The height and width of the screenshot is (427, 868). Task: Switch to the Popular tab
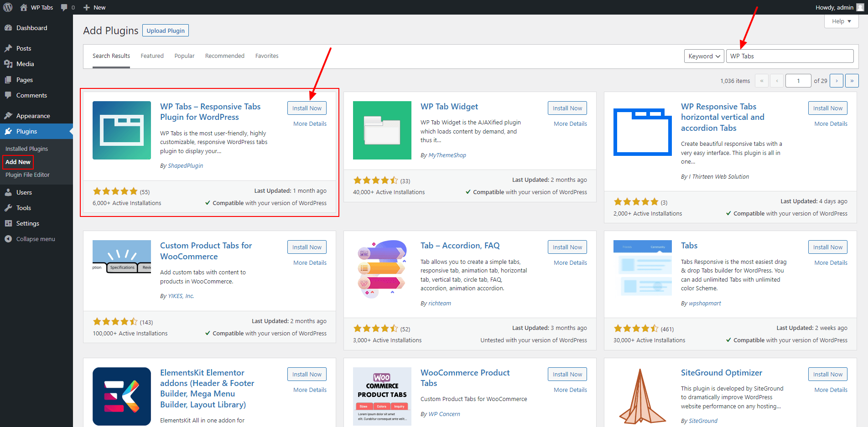(x=184, y=56)
